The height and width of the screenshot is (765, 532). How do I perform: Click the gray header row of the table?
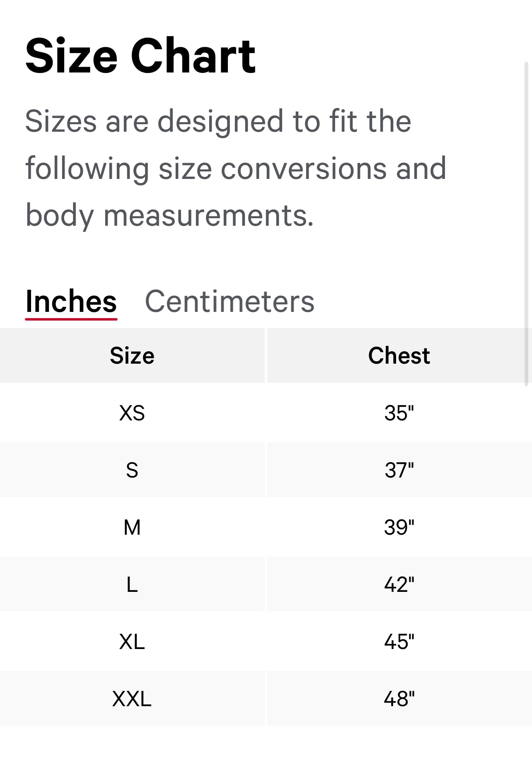click(266, 355)
